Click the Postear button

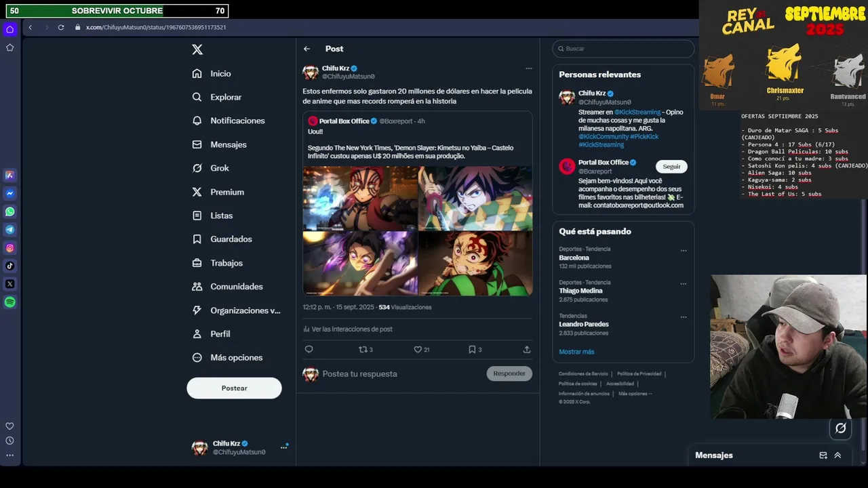[x=234, y=388]
